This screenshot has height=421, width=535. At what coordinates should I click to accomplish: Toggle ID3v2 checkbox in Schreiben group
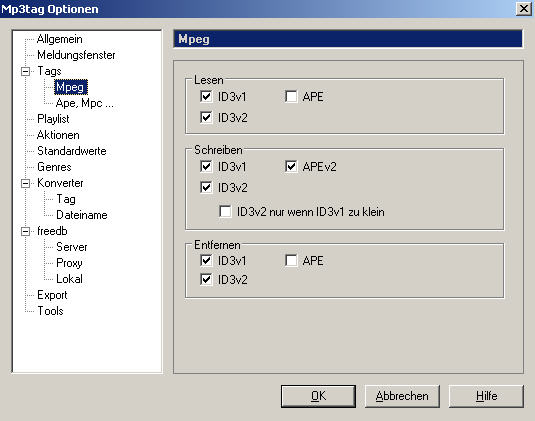pyautogui.click(x=206, y=187)
